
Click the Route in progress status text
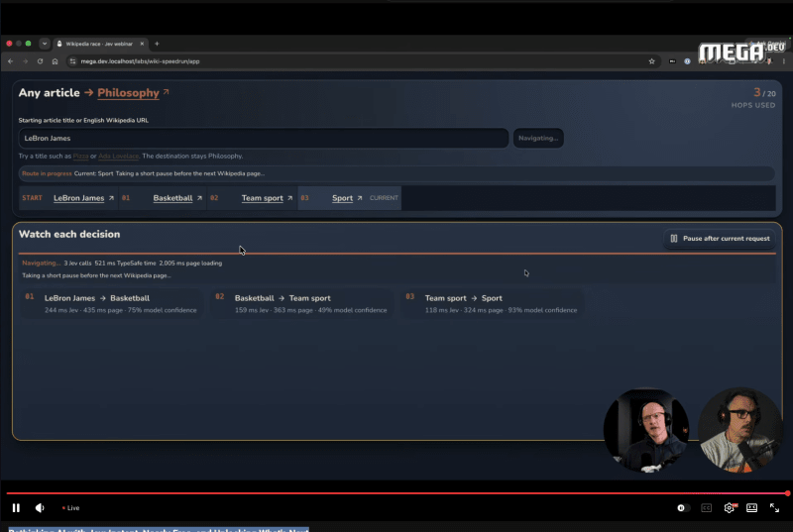click(x=47, y=173)
